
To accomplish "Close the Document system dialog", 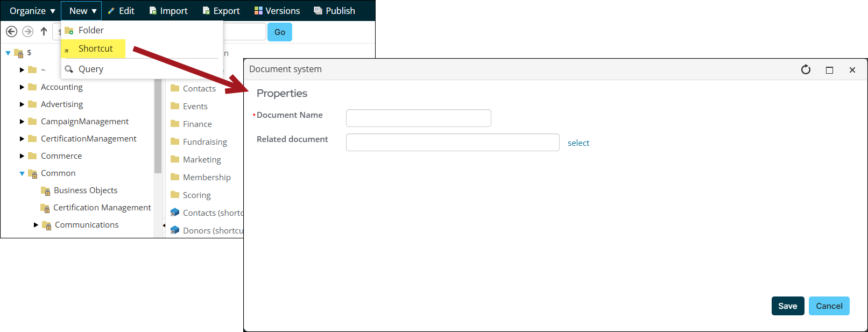I will pyautogui.click(x=852, y=70).
